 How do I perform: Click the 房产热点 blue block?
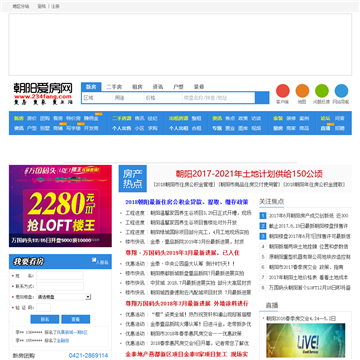133,179
